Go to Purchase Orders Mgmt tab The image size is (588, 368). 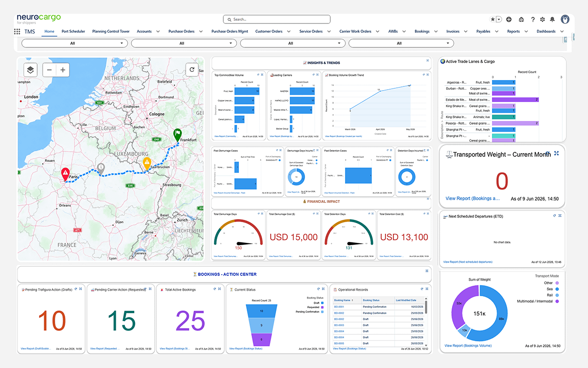point(230,32)
